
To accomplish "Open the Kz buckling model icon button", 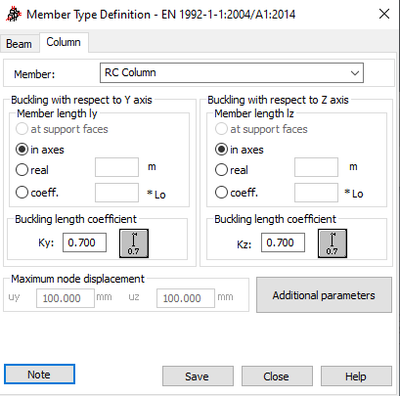I will (332, 243).
